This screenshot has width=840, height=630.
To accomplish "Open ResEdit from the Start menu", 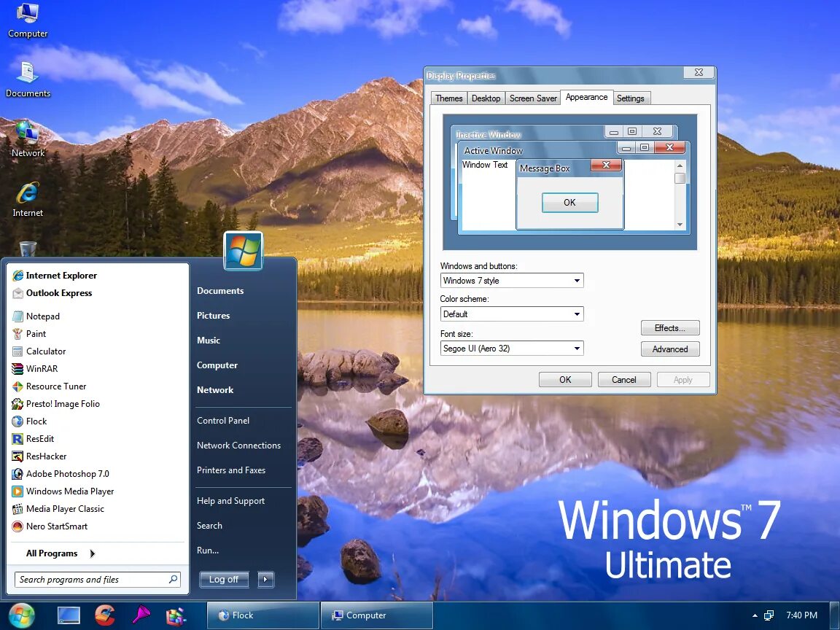I will pyautogui.click(x=34, y=439).
